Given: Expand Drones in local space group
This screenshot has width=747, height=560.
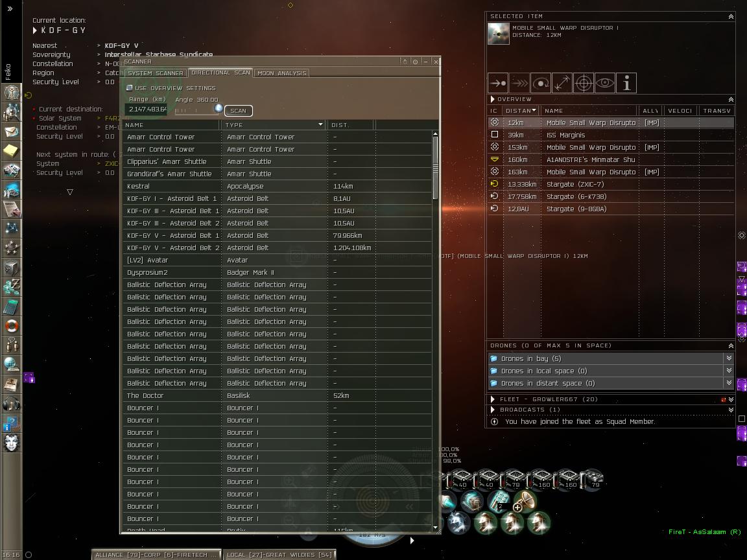Looking at the screenshot, I should (728, 371).
